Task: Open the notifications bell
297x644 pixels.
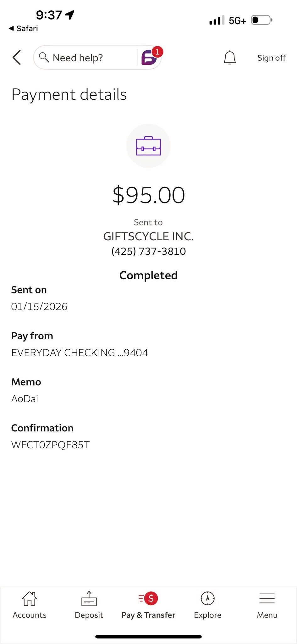Action: 229,58
